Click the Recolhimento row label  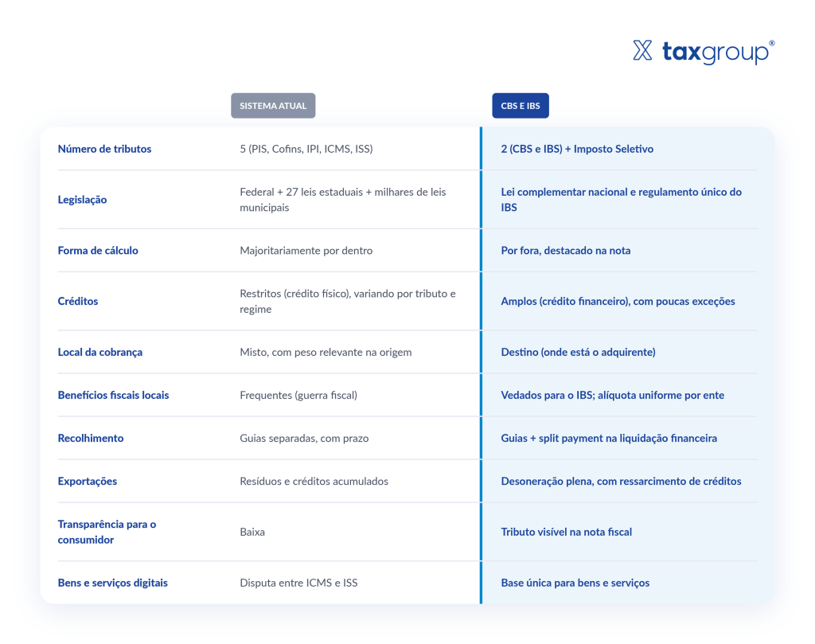click(91, 438)
